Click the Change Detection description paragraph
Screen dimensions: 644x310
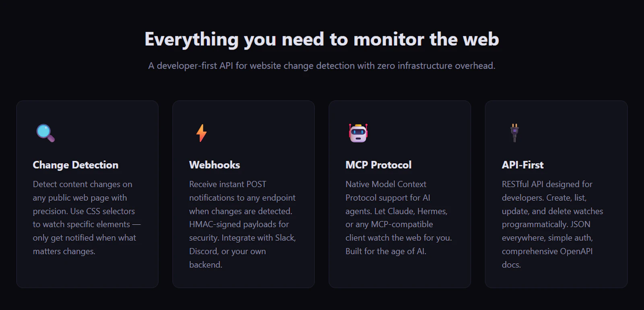(87, 218)
